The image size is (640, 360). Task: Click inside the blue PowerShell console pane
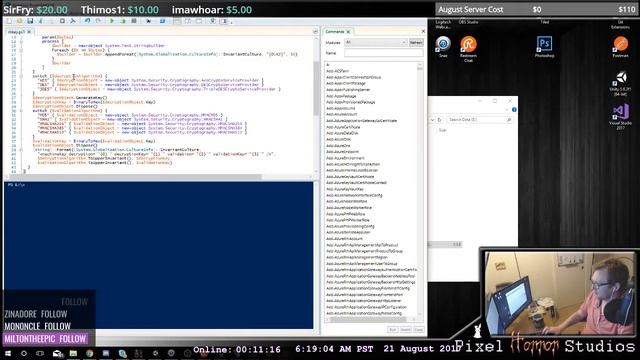pos(158,255)
